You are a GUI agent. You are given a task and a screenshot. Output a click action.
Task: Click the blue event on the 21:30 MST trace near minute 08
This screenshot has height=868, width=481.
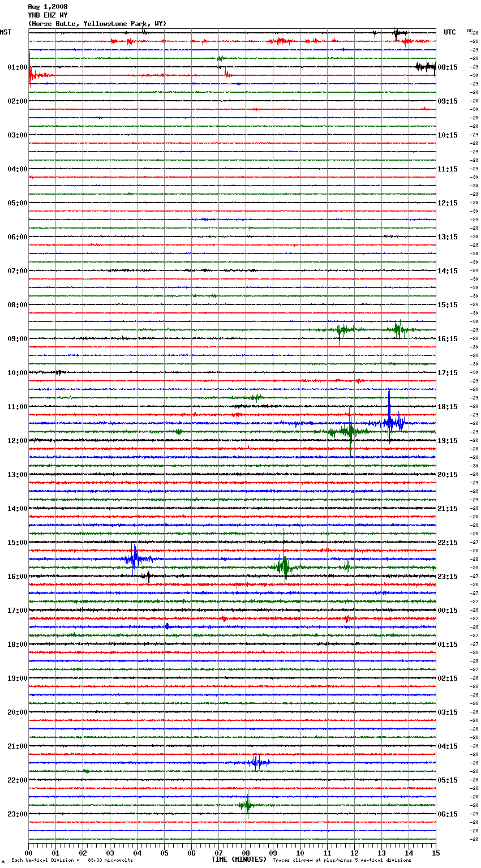coord(256,762)
